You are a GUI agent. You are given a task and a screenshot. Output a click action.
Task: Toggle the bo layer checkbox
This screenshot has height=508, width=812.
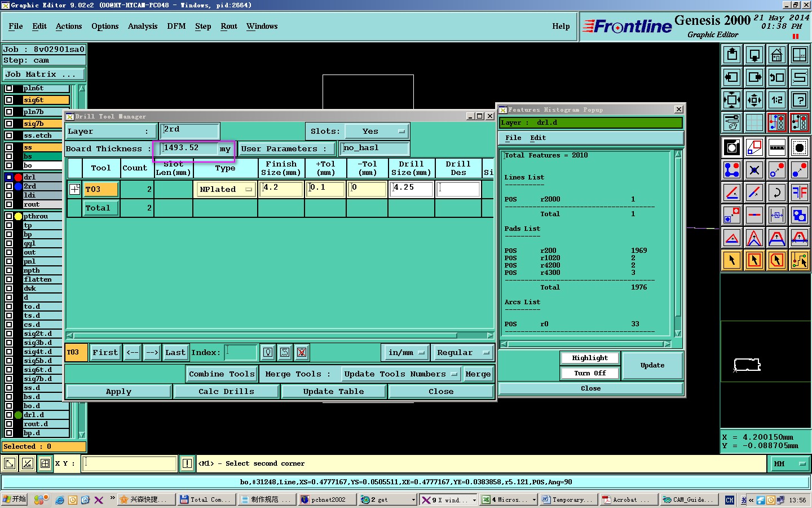9,165
